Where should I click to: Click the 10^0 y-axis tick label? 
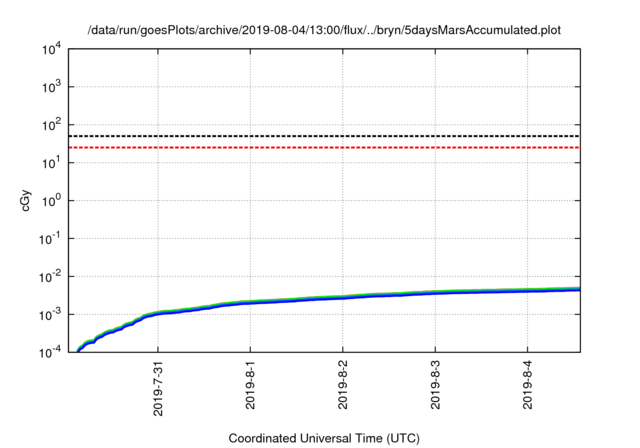[51, 201]
